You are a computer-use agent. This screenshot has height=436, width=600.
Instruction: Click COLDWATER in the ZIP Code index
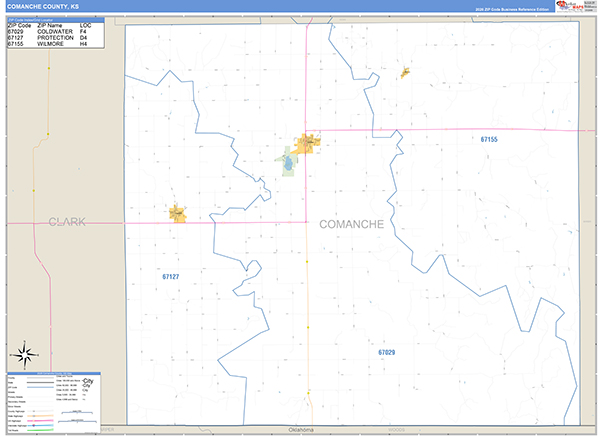(55, 32)
